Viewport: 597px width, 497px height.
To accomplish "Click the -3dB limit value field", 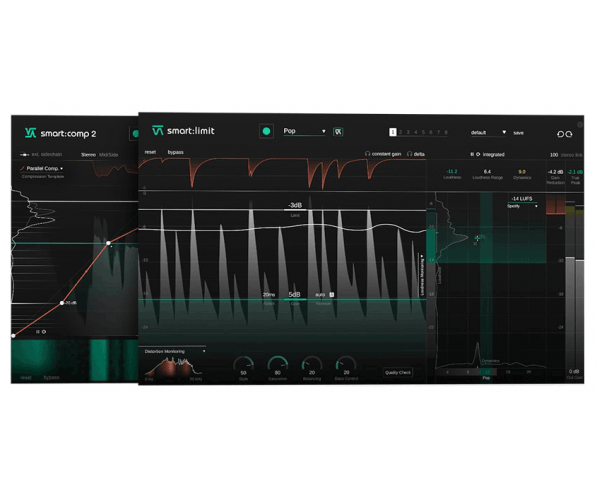I will coord(295,205).
